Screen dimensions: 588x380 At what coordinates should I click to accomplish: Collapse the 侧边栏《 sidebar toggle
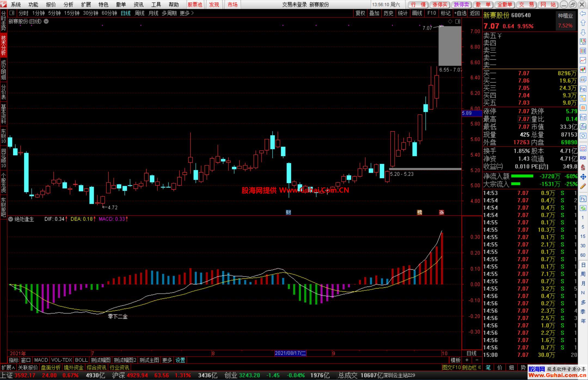click(x=471, y=367)
